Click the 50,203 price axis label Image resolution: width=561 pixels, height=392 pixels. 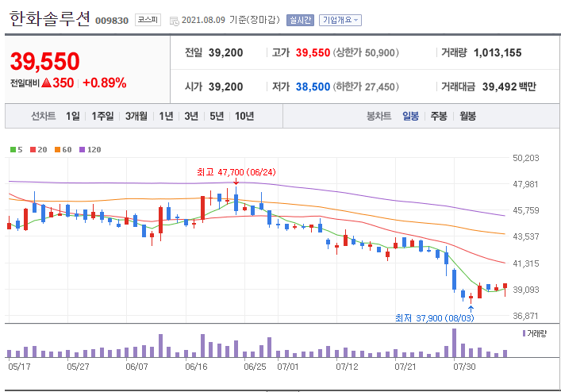[525, 158]
